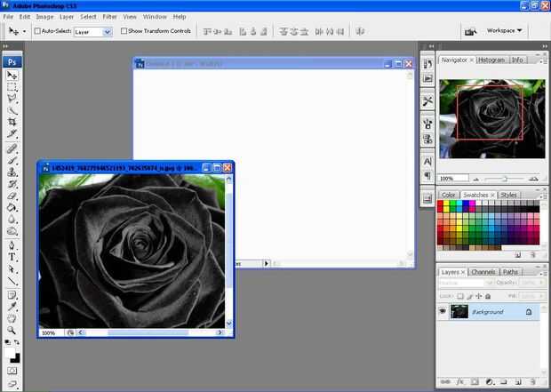Select the Blur tool
The image size is (551, 392).
click(12, 220)
